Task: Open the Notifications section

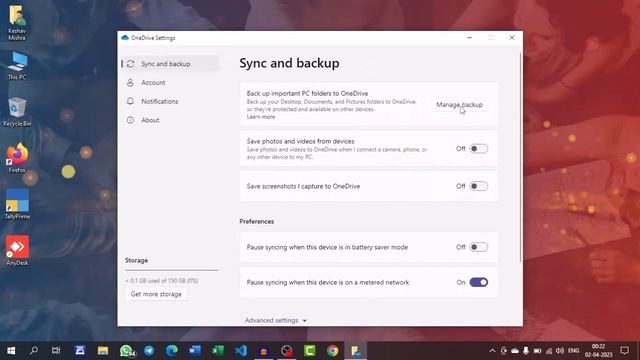Action: coord(171,102)
